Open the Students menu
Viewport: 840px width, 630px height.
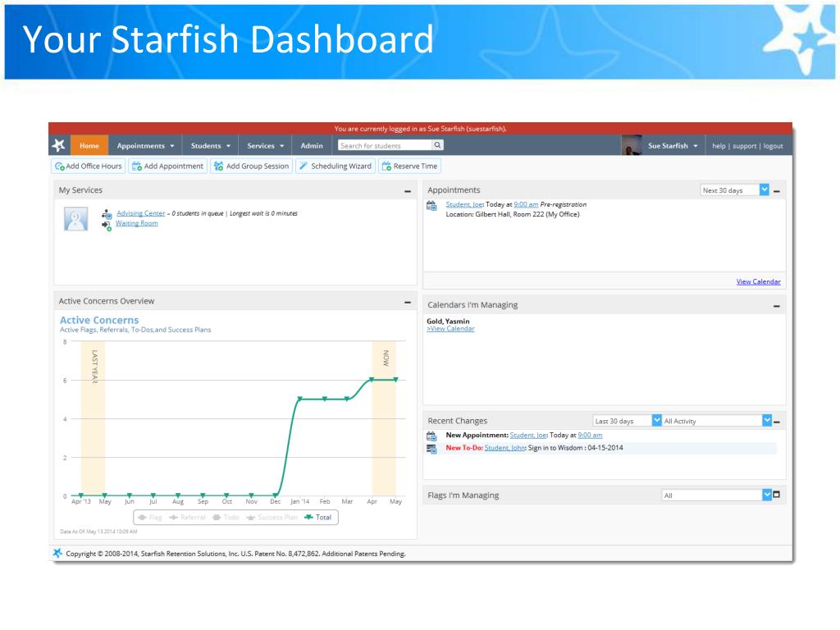coord(211,146)
